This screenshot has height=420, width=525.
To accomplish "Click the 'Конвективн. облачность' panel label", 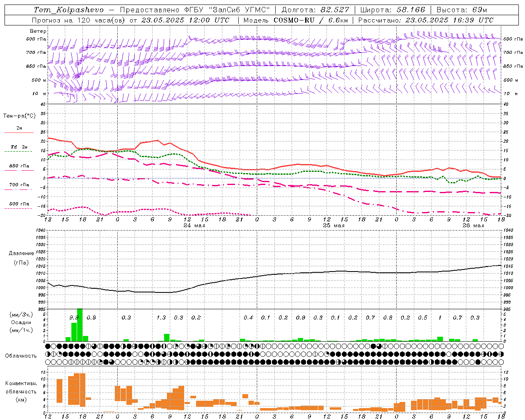I will (x=21, y=388).
